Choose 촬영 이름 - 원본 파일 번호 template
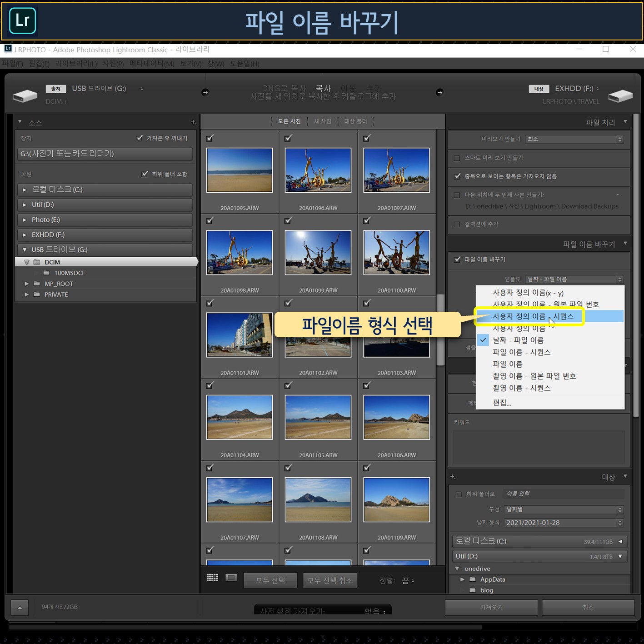Viewport: 644px width, 644px height. (x=550, y=376)
